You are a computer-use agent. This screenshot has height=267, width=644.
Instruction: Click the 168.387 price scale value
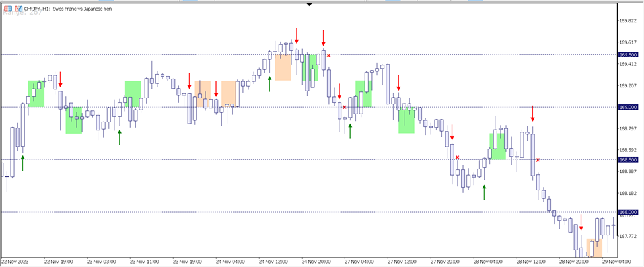pos(627,171)
